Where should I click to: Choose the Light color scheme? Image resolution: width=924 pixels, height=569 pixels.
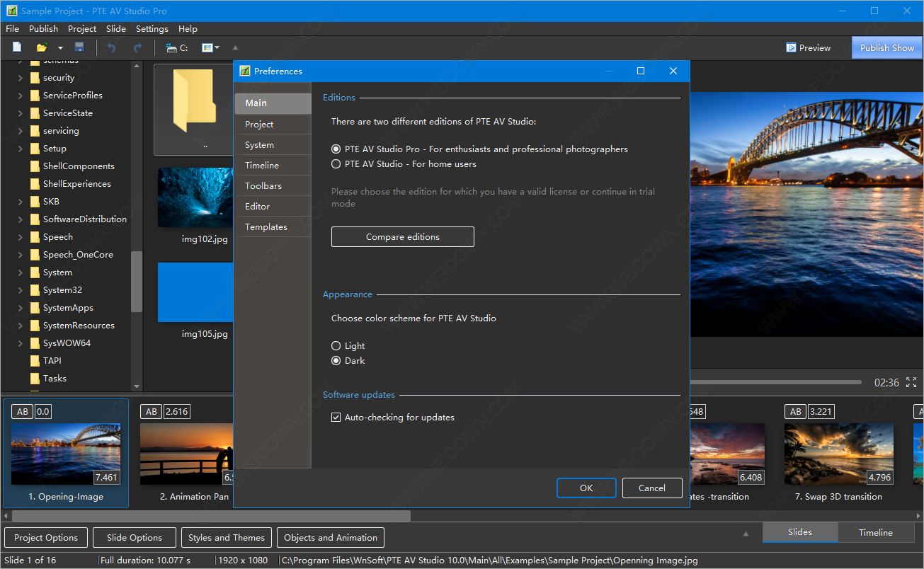point(336,346)
